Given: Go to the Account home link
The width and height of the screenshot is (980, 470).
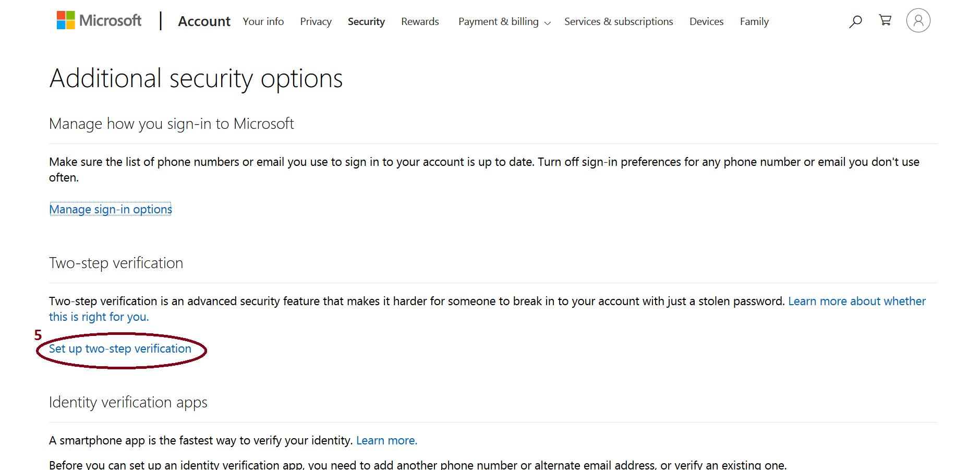Looking at the screenshot, I should [x=204, y=21].
